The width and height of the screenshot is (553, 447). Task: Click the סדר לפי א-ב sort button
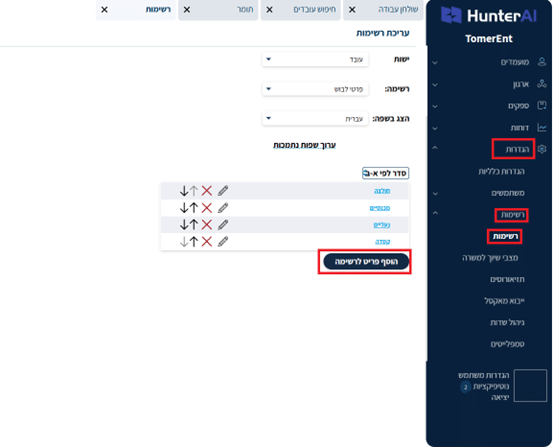[385, 173]
